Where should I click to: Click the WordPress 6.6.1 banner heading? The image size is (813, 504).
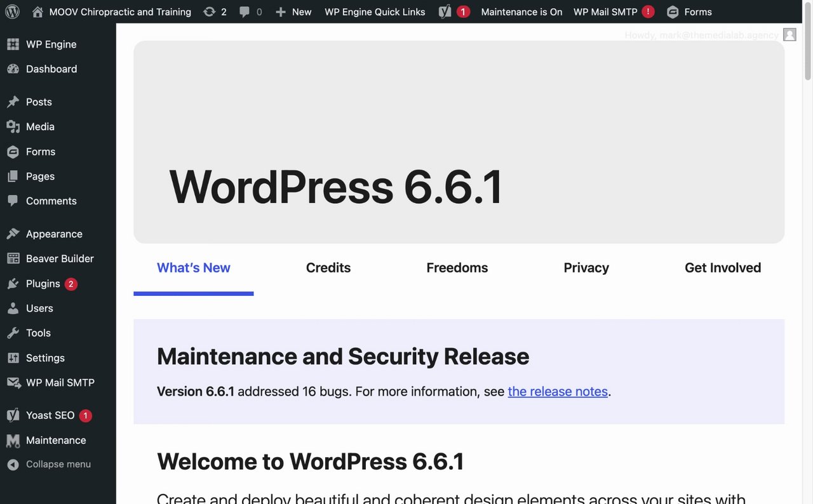click(336, 187)
